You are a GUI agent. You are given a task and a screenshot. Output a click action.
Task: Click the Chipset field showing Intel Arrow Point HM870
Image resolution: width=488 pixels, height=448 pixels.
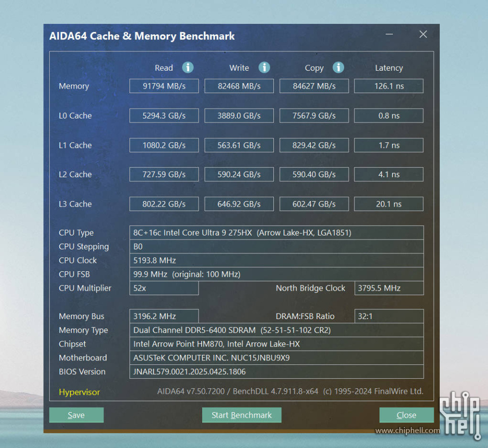click(276, 344)
